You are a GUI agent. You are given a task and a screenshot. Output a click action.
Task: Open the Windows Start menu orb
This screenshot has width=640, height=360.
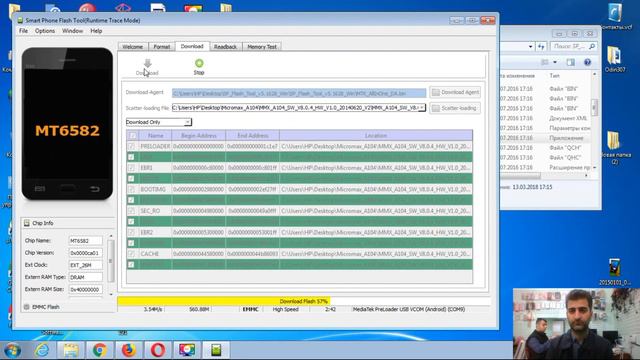tap(12, 350)
